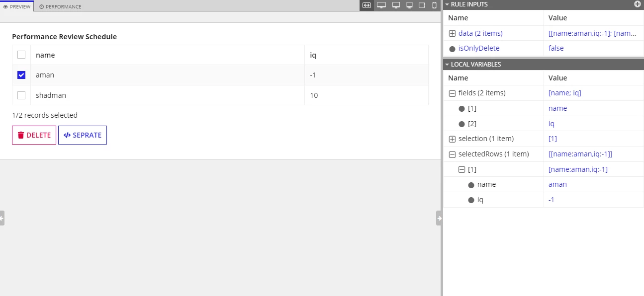Expand the data (2 items) node
This screenshot has width=644, height=296.
click(x=452, y=33)
